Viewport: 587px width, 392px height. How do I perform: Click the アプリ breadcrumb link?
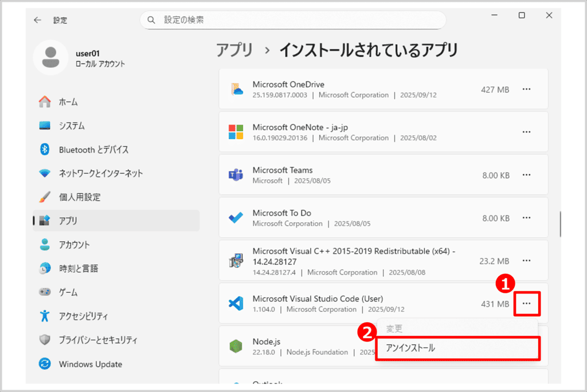234,50
